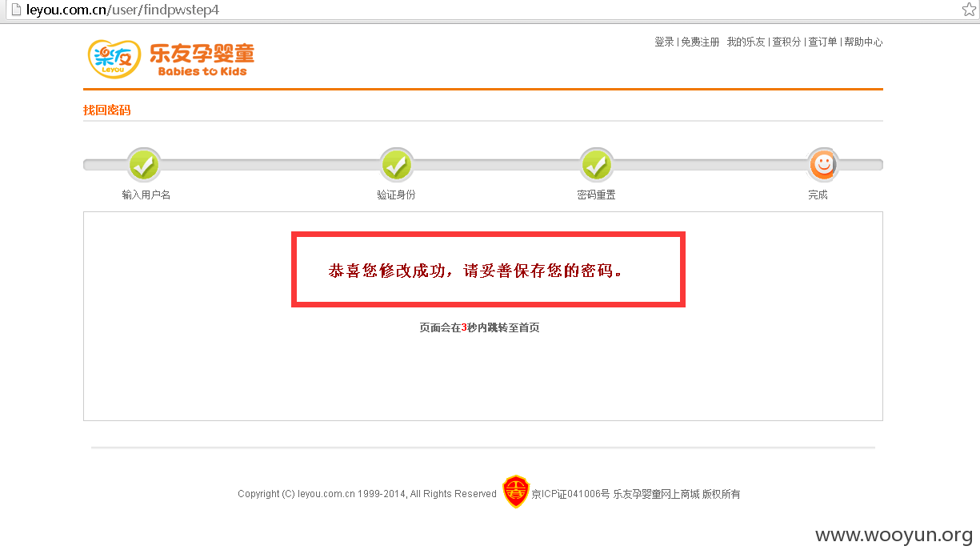This screenshot has width=980, height=558.
Task: Click the 找回密码 heading
Action: pos(106,110)
